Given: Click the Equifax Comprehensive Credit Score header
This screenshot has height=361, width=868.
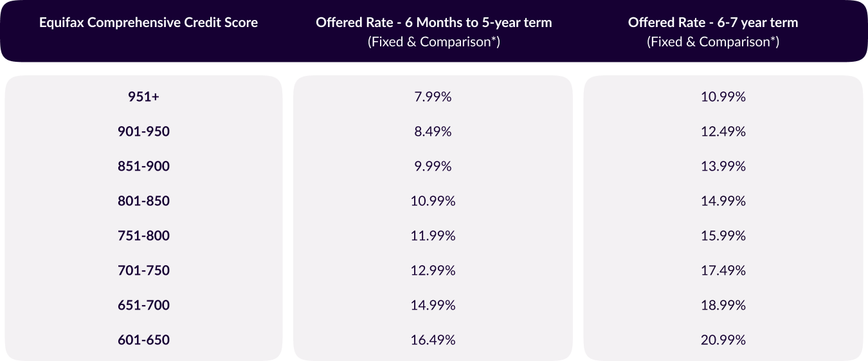Looking at the screenshot, I should [x=149, y=23].
